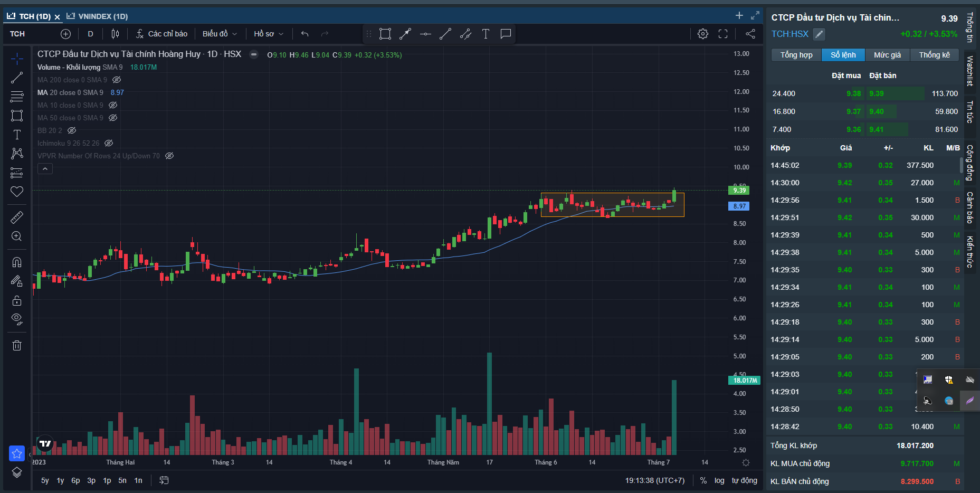This screenshot has height=493, width=980.
Task: Open the time zone UTC+7 menu
Action: tap(655, 480)
